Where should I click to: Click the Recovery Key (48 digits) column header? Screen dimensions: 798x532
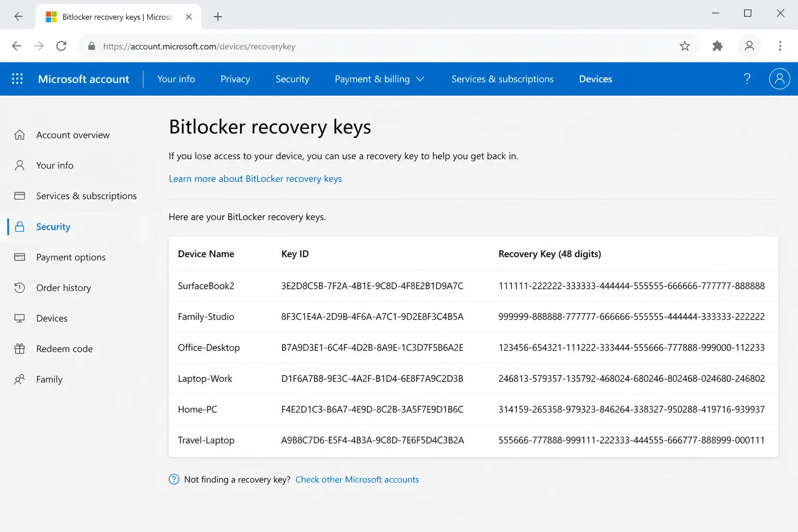pos(550,254)
